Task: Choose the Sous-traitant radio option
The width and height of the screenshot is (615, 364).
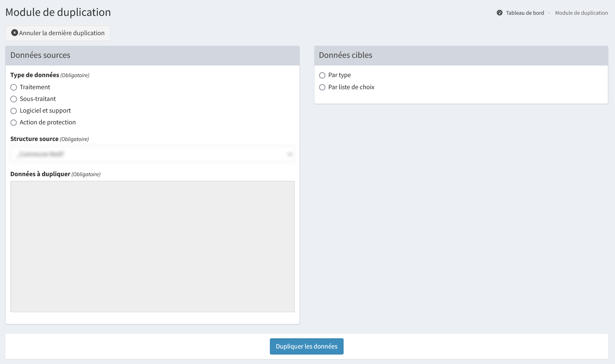Action: click(14, 99)
